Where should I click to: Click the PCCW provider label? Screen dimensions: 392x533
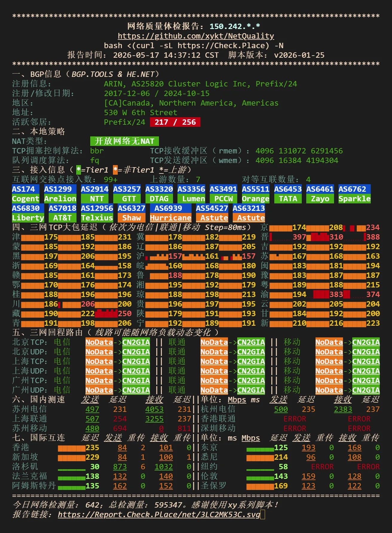(223, 199)
